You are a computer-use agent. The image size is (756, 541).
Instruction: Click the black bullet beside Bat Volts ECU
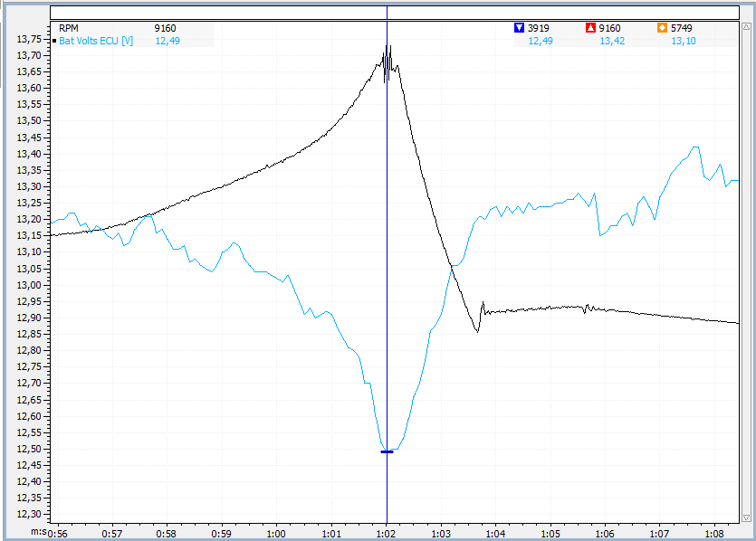tap(54, 41)
